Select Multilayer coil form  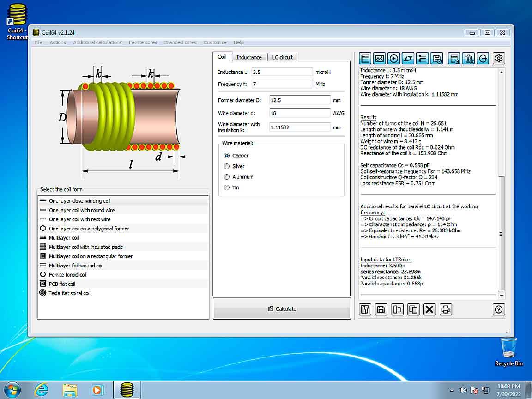123,238
